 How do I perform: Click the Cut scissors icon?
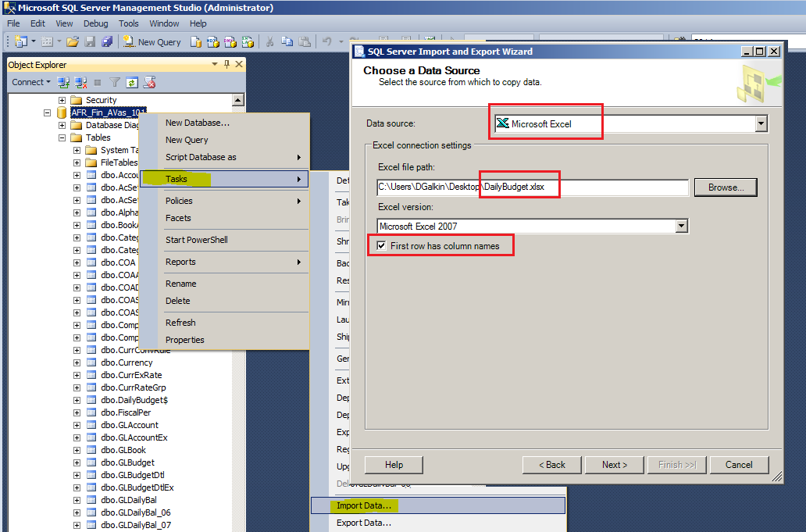click(x=269, y=41)
